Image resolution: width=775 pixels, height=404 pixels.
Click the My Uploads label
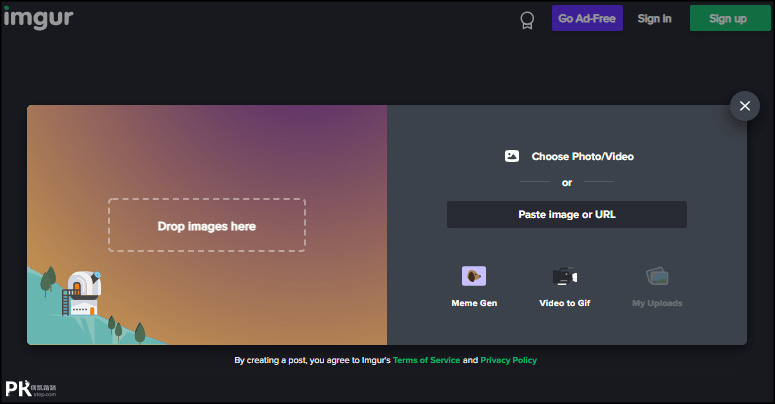click(657, 303)
